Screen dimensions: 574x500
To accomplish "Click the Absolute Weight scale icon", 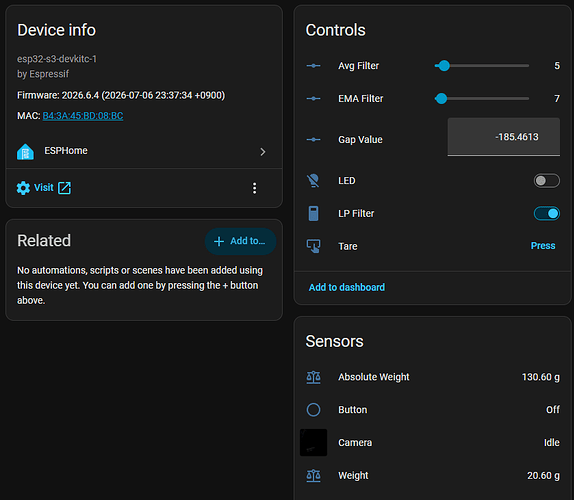I will pyautogui.click(x=313, y=377).
